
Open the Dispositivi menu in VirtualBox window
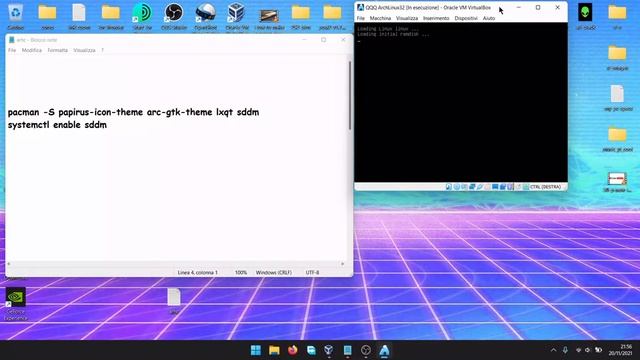(466, 18)
